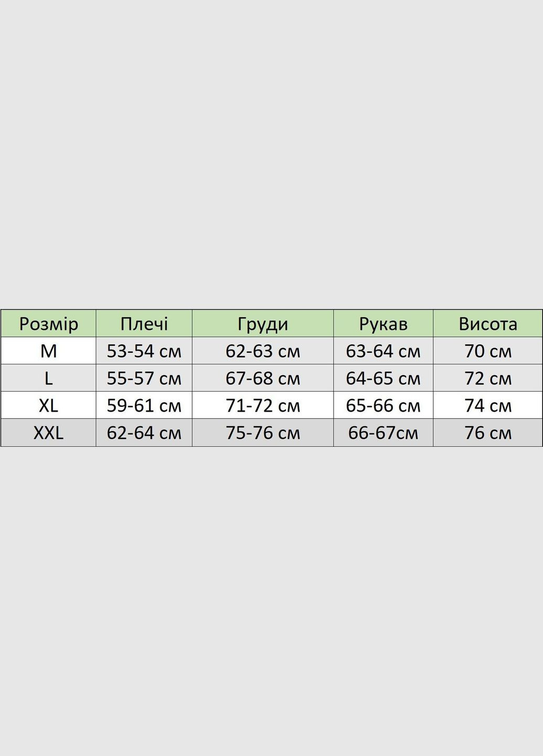Click the 72 см height cell
Image resolution: width=543 pixels, height=756 pixels.
click(x=488, y=378)
